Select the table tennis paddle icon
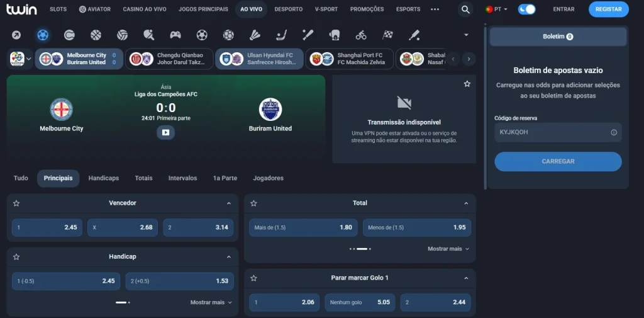The image size is (644, 318). point(148,35)
